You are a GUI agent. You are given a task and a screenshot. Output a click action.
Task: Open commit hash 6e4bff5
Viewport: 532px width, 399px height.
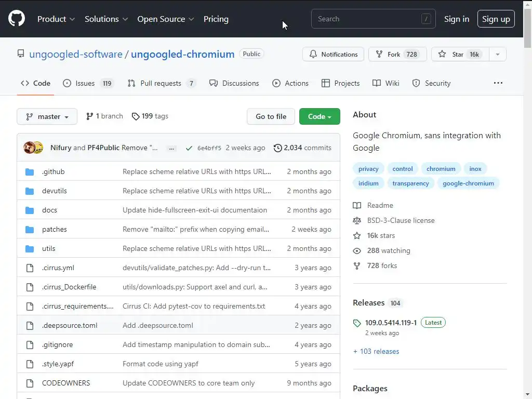(x=209, y=148)
